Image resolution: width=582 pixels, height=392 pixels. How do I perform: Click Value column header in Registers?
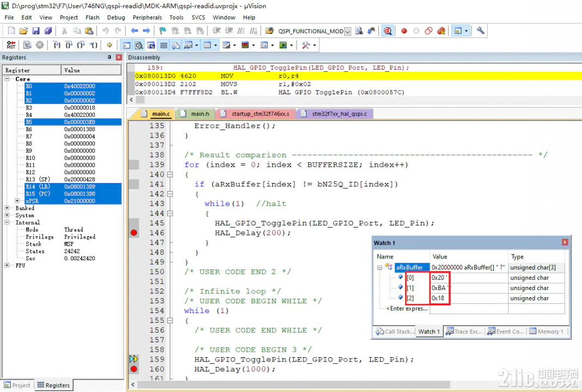click(91, 70)
